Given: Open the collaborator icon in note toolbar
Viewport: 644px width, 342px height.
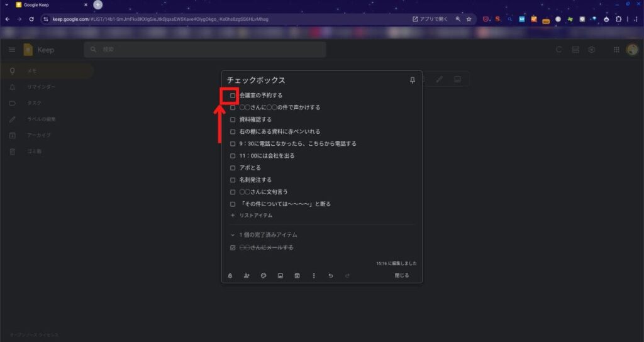Looking at the screenshot, I should coord(247,275).
